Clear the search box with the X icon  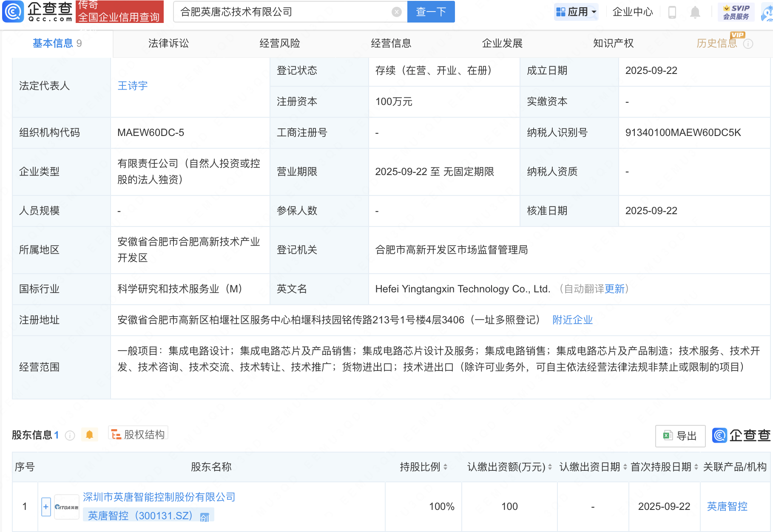(396, 12)
